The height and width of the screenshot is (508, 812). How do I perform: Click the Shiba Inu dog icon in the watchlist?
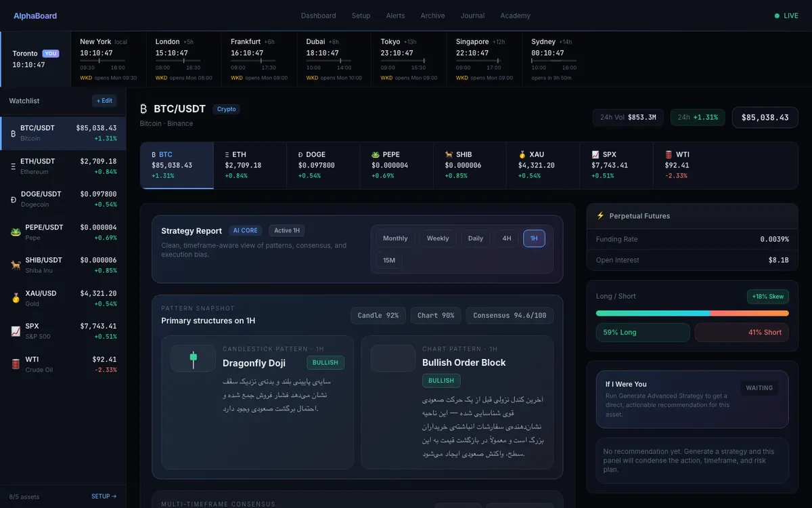16,265
